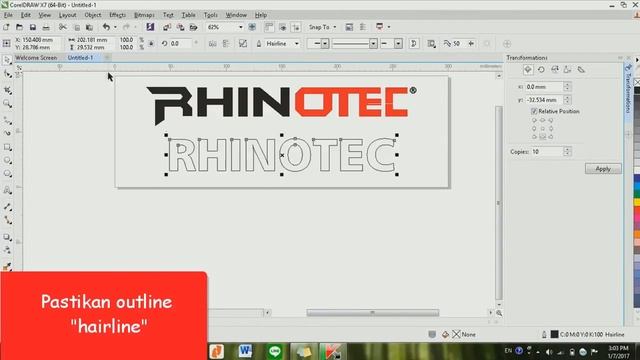This screenshot has height=360, width=640.
Task: Open the Object menu
Action: (x=93, y=15)
